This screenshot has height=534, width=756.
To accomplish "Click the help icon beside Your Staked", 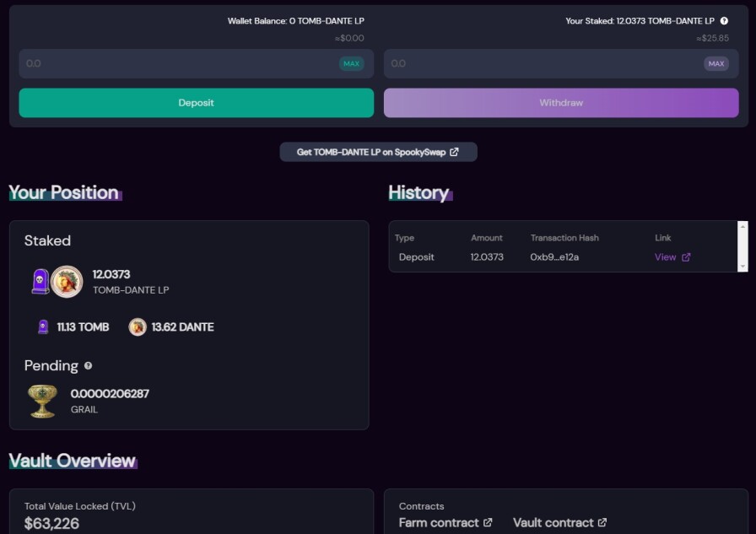I will 724,21.
